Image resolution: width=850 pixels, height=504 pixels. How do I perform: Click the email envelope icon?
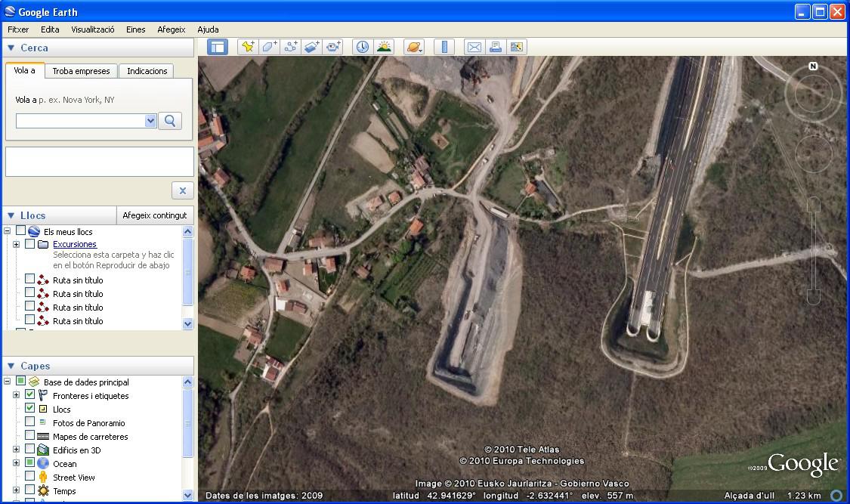[x=474, y=47]
